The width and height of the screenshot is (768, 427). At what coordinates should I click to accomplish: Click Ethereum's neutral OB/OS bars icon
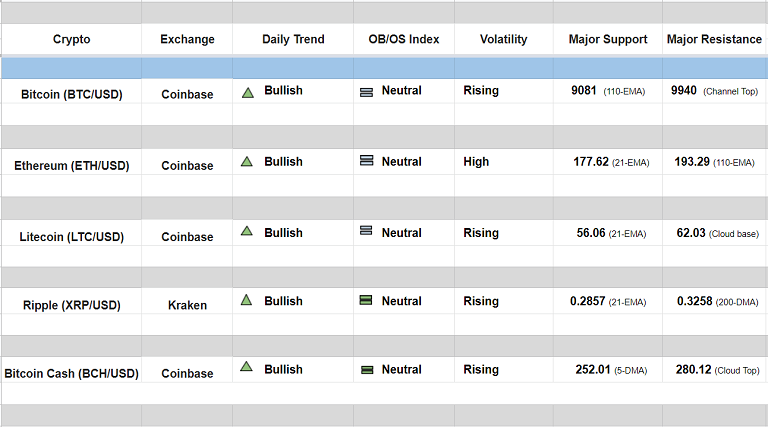click(366, 161)
